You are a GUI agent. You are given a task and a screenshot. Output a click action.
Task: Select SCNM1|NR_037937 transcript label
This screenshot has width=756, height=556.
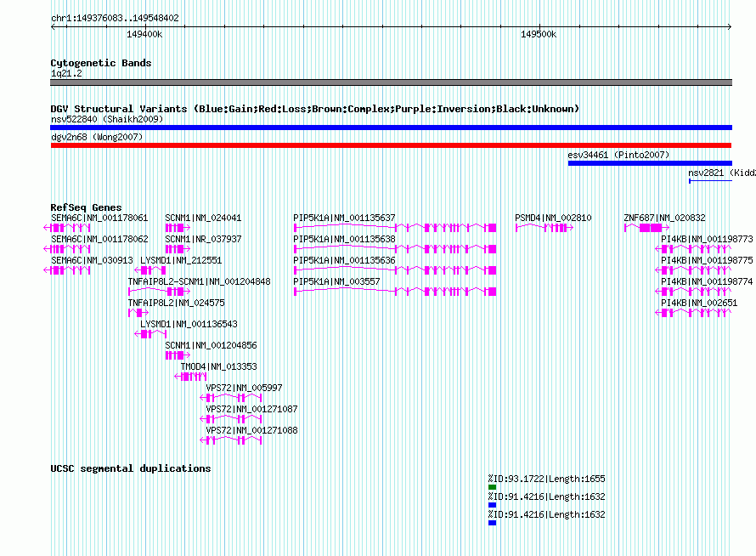click(204, 239)
